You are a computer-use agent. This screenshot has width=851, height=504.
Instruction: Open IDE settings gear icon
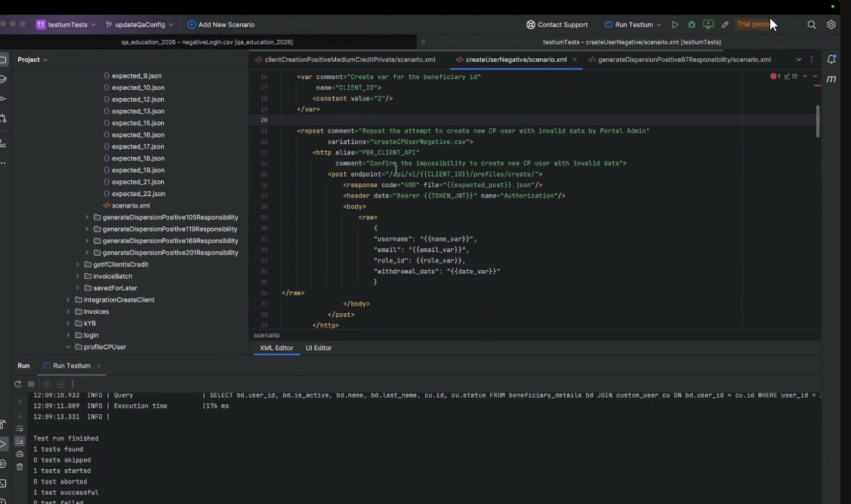pos(831,24)
